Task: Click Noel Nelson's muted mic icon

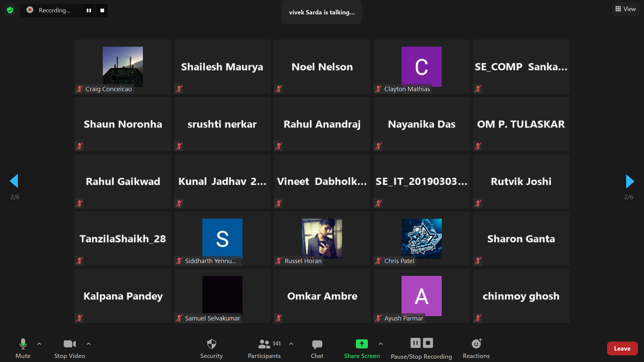Action: coord(279,89)
